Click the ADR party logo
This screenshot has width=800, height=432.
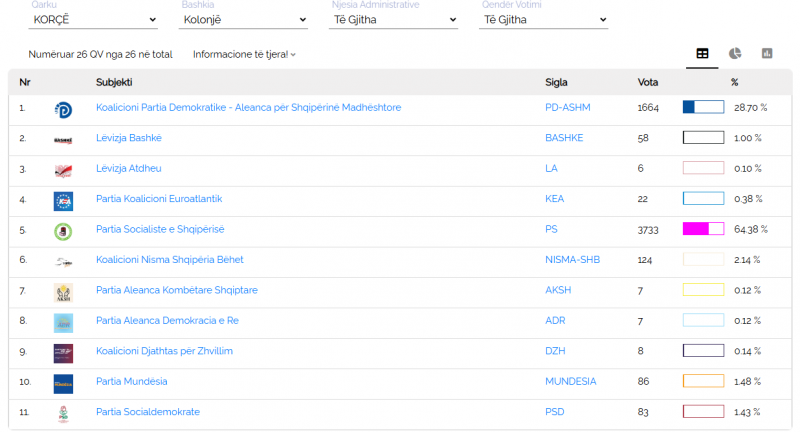click(63, 323)
